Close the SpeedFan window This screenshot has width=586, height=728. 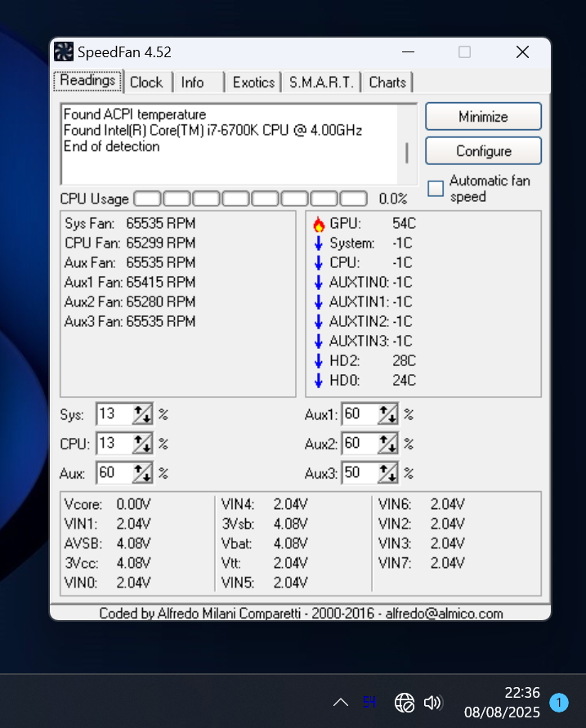523,52
